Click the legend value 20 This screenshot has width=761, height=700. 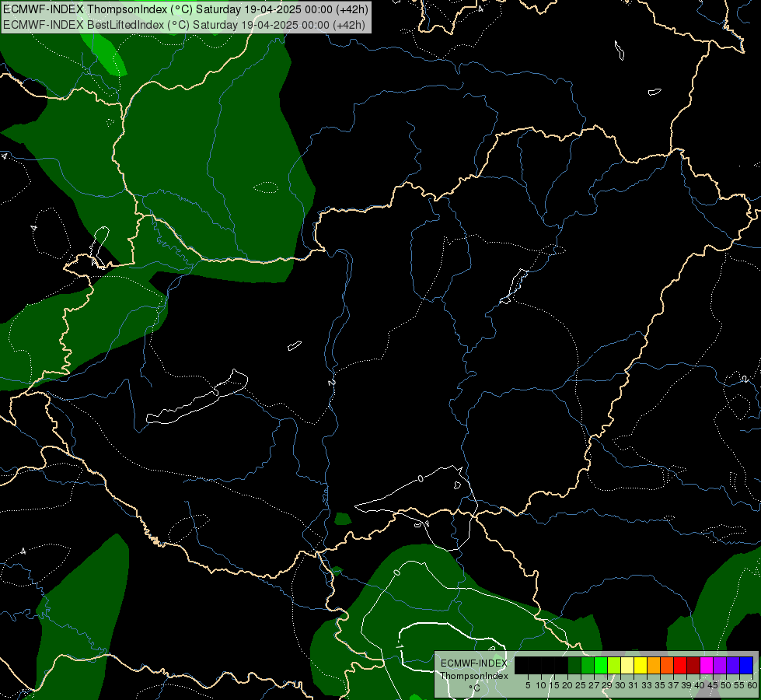(x=568, y=685)
